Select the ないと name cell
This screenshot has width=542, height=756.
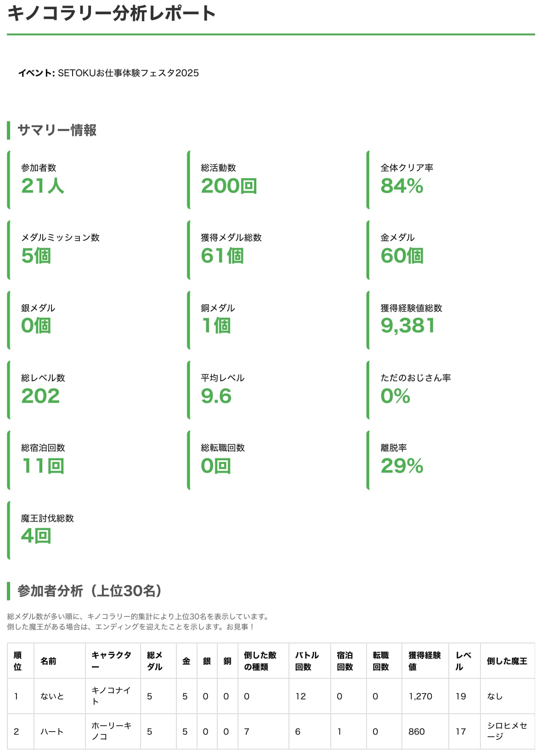(52, 696)
